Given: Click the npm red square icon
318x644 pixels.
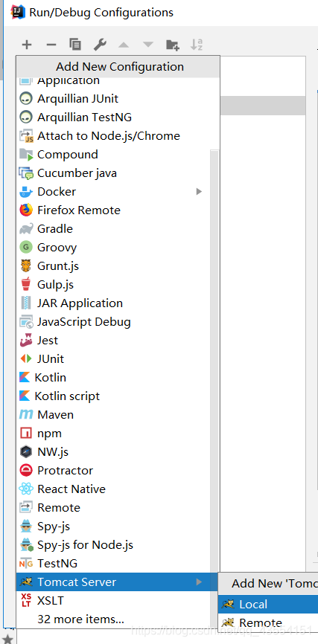Looking at the screenshot, I should pyautogui.click(x=26, y=434).
